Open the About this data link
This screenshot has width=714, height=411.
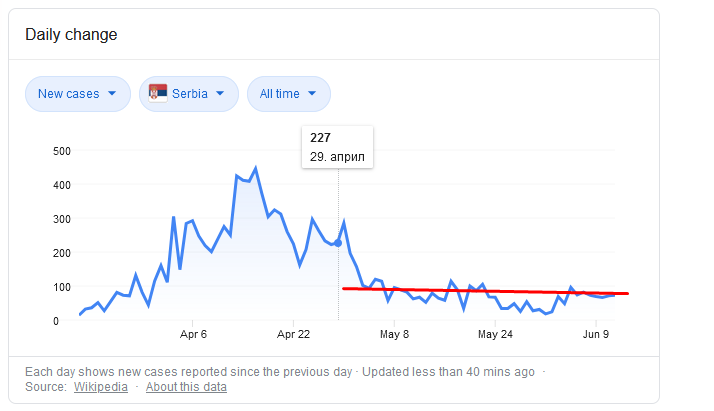[x=186, y=387]
